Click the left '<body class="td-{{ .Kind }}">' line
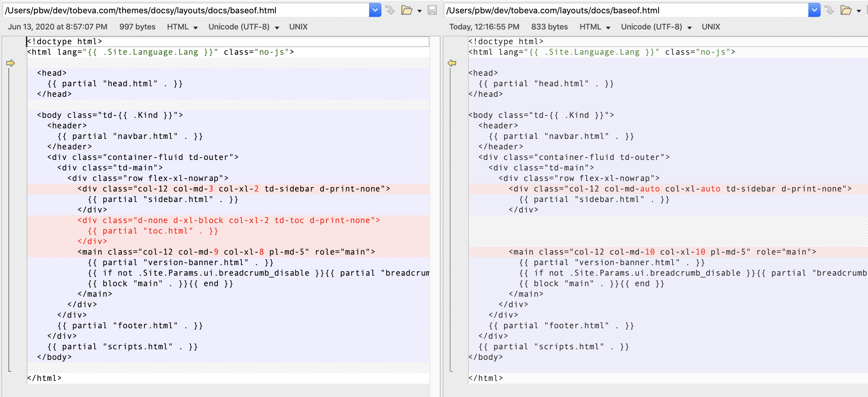 point(228,115)
